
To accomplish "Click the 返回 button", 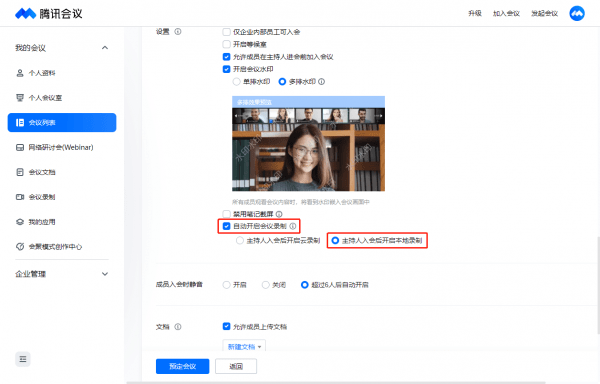I will (236, 366).
